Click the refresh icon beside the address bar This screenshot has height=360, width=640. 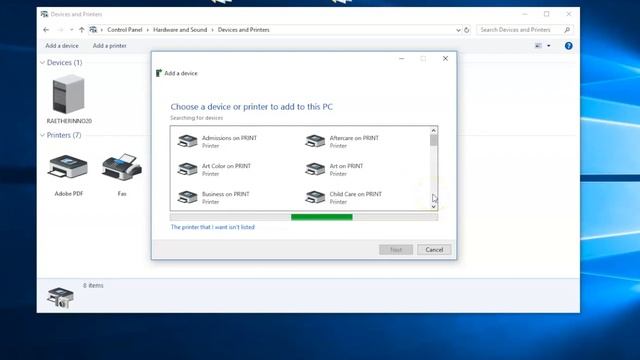tap(467, 30)
